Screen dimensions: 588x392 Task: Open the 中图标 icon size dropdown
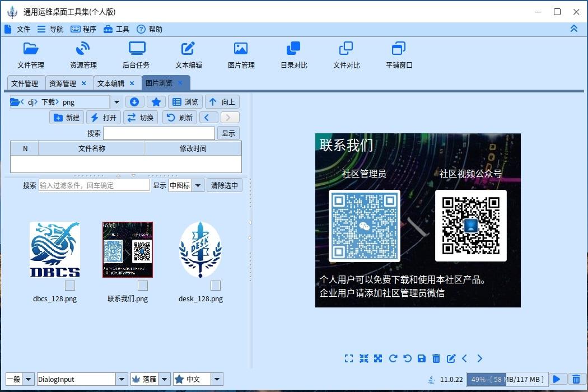[x=198, y=185]
